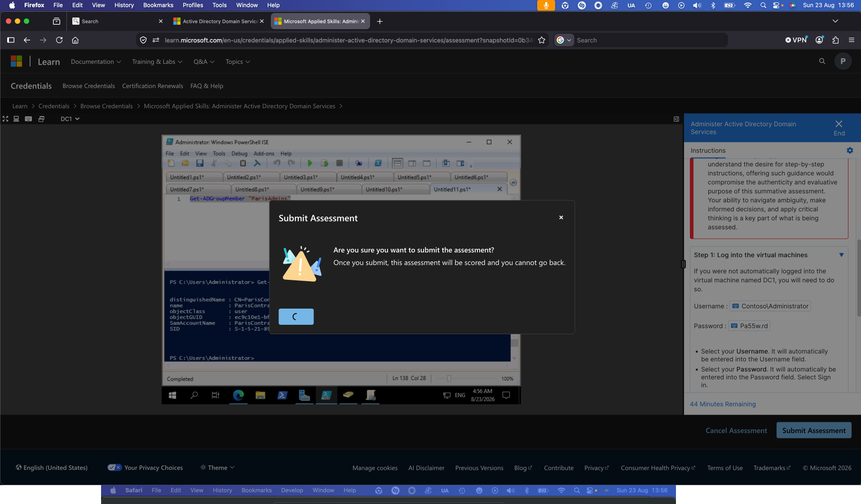861x504 pixels.
Task: Expand Training & Labs menu
Action: coord(157,62)
